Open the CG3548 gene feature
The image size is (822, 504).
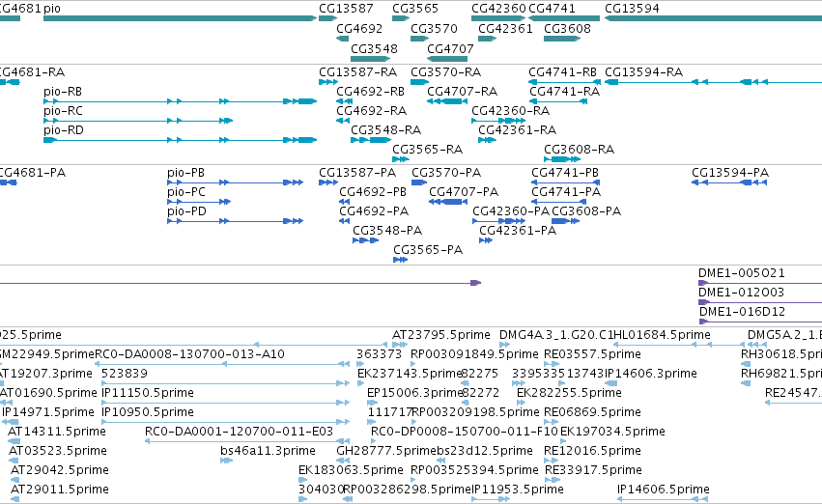pyautogui.click(x=371, y=59)
